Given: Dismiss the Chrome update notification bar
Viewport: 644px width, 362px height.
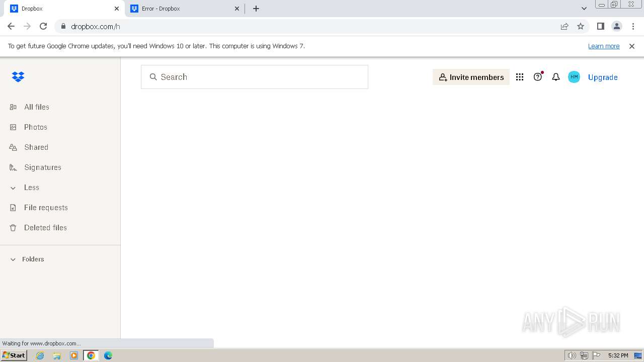Looking at the screenshot, I should (x=632, y=46).
